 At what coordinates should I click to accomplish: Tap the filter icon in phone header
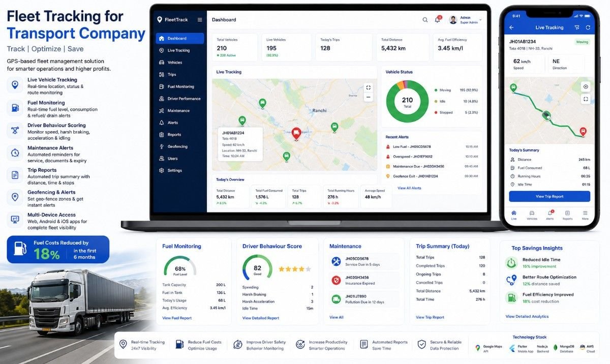click(x=577, y=27)
